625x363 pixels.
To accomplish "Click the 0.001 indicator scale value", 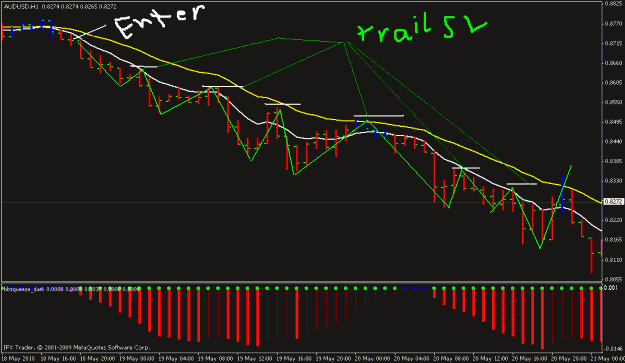I will pos(611,288).
